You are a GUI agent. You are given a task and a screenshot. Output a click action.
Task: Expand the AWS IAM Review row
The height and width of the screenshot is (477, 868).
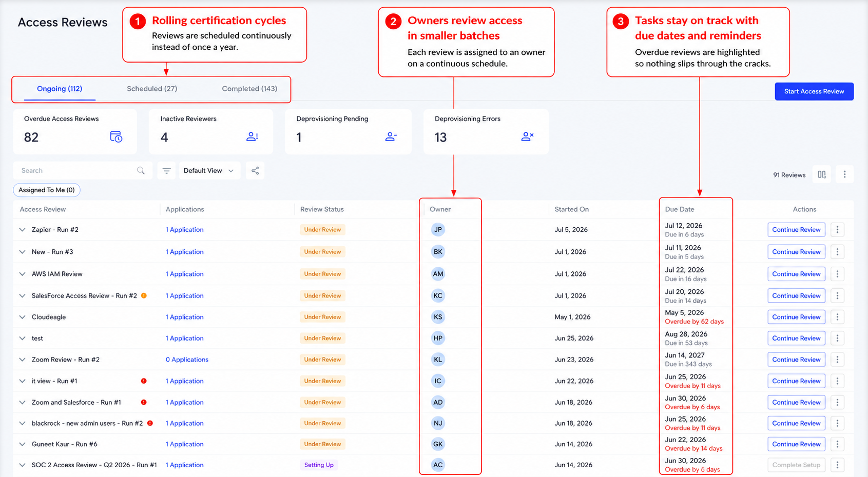pos(22,274)
